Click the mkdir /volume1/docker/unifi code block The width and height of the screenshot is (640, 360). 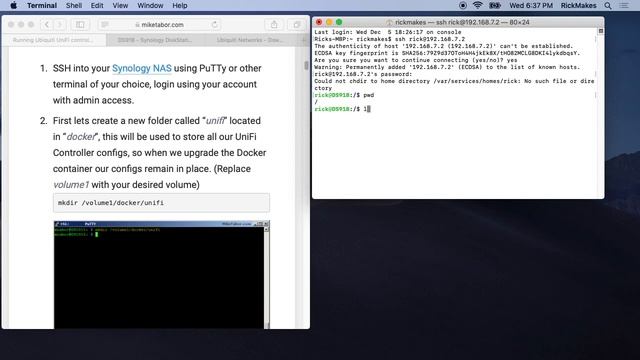[161, 202]
